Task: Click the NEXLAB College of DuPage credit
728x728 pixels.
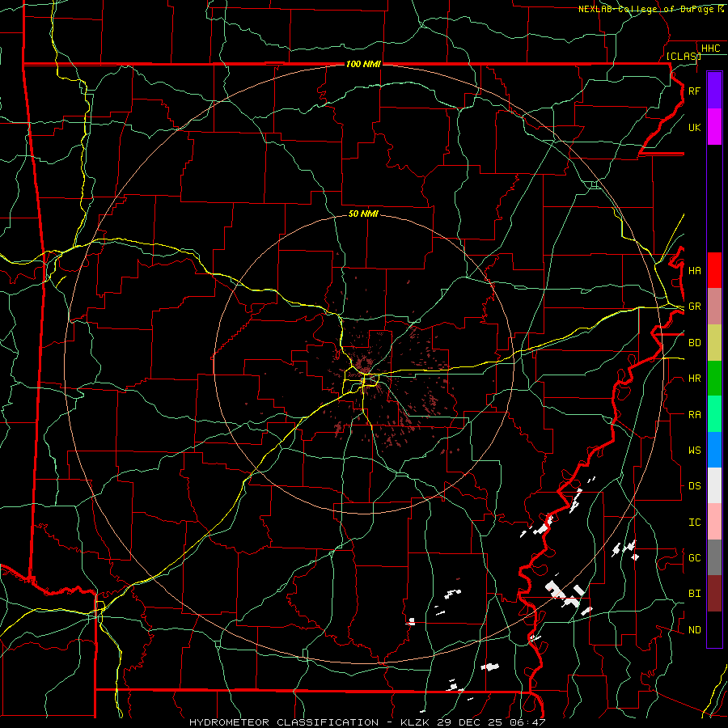Action: coord(650,9)
